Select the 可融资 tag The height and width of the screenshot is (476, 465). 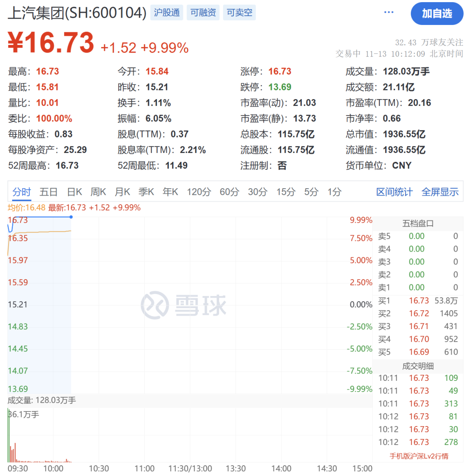point(203,13)
